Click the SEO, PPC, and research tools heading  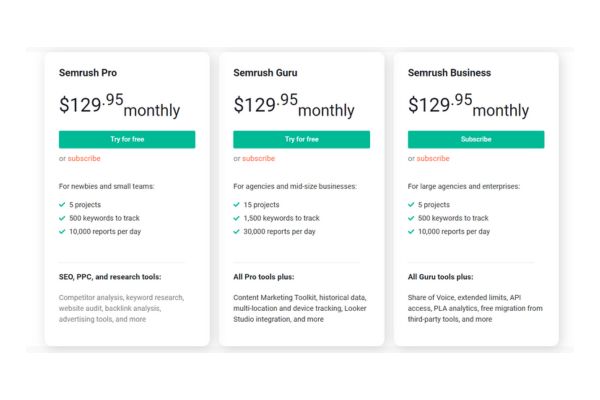[110, 277]
